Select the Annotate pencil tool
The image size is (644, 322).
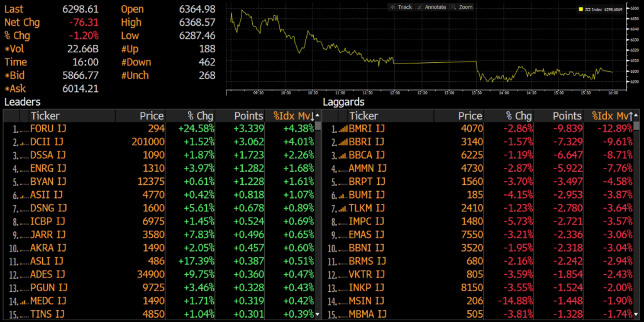coord(431,7)
